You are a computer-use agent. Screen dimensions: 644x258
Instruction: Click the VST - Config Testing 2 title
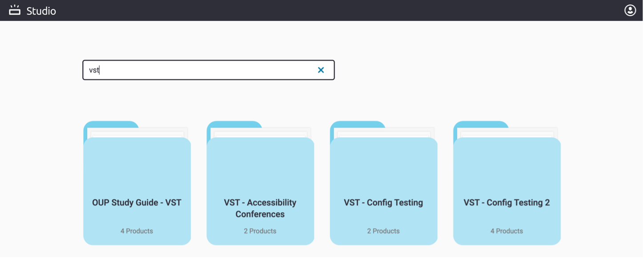point(507,202)
